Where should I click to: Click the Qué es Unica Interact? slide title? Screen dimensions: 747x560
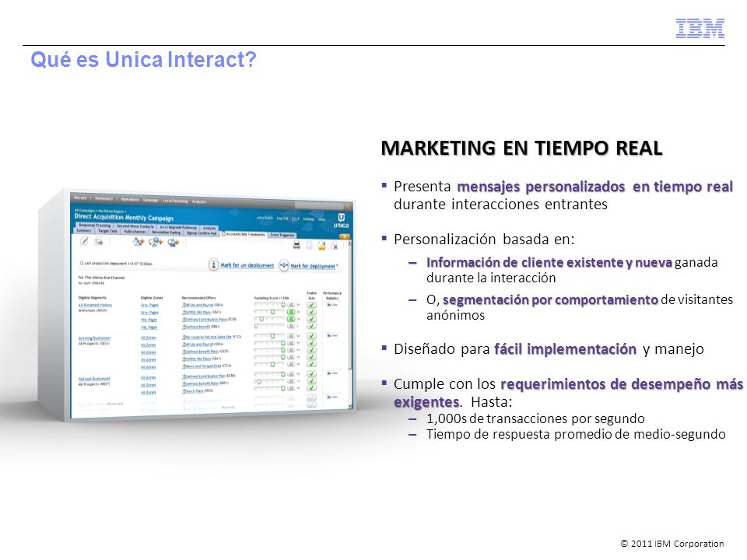pos(143,60)
